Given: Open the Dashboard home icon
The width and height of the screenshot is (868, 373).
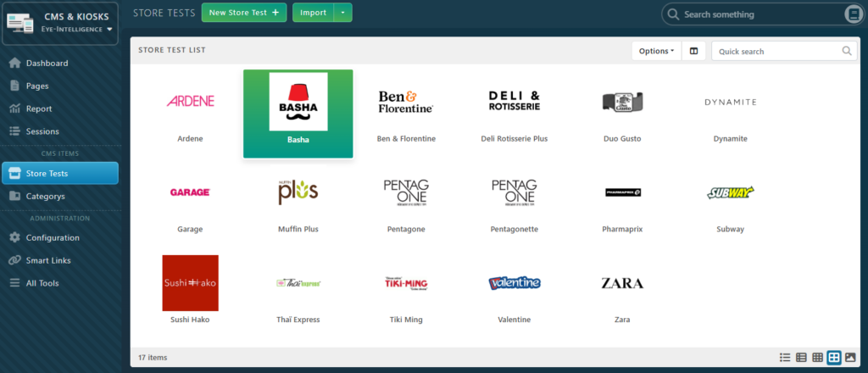Looking at the screenshot, I should click(15, 63).
